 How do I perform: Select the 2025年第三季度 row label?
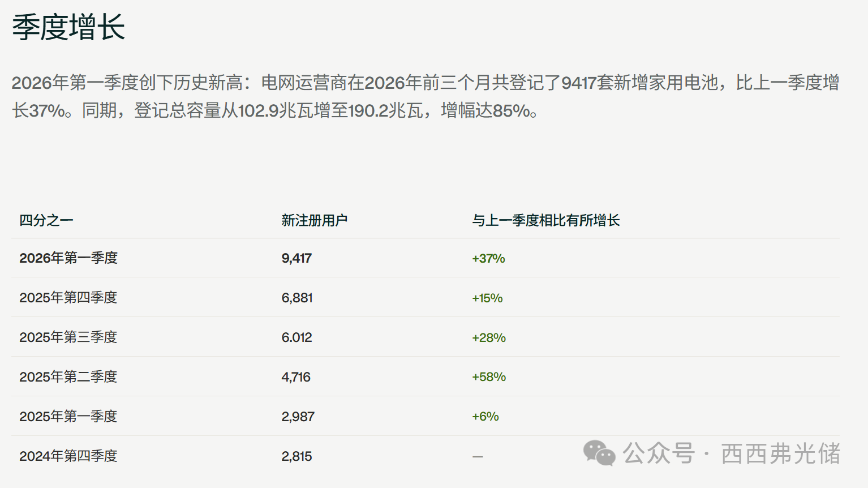tap(68, 337)
